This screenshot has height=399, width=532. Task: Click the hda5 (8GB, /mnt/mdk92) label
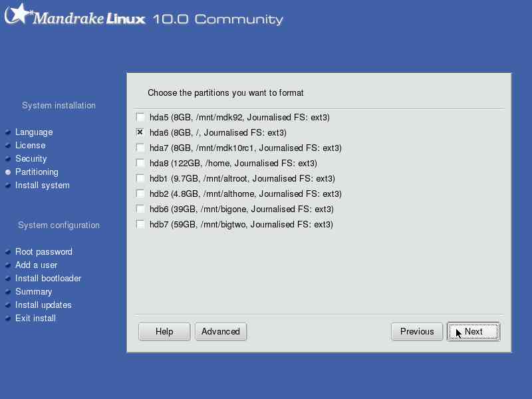[x=239, y=118]
